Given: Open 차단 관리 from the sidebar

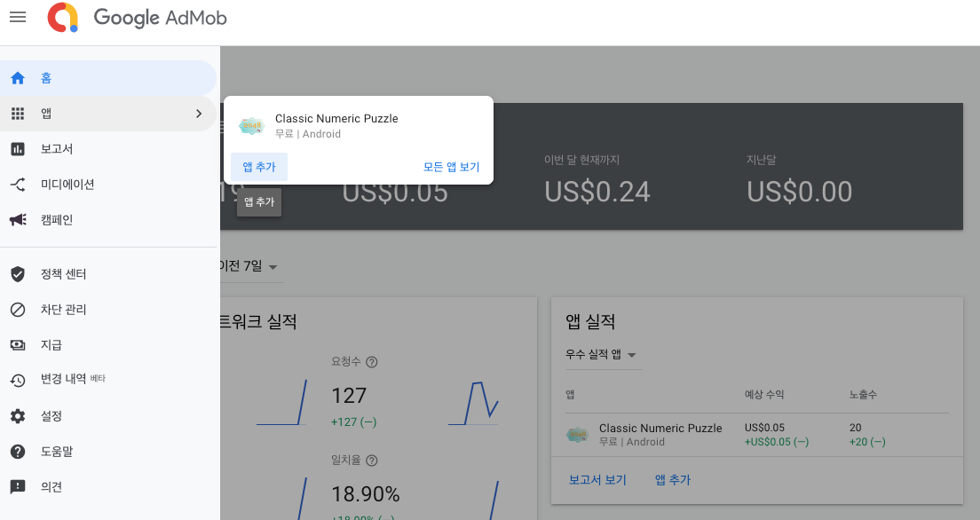Looking at the screenshot, I should coord(108,310).
